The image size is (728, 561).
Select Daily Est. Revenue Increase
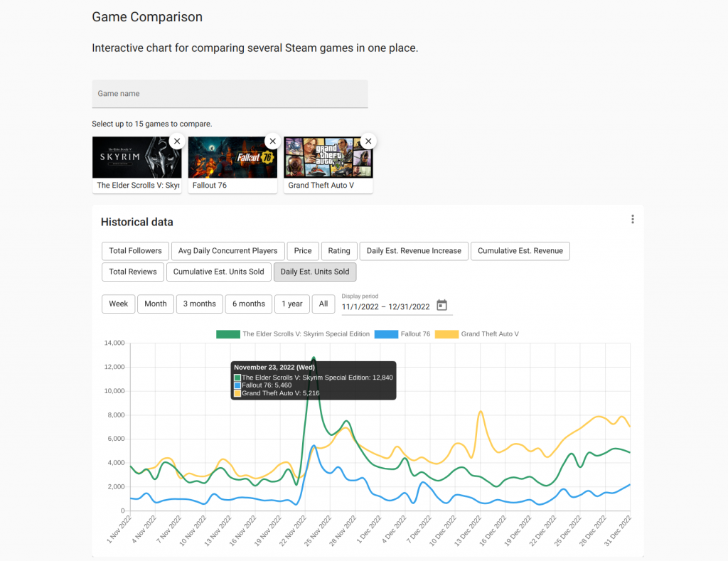coord(414,251)
